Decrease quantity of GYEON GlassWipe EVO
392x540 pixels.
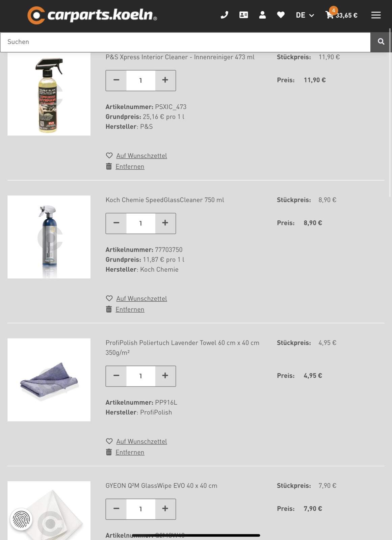tap(116, 509)
